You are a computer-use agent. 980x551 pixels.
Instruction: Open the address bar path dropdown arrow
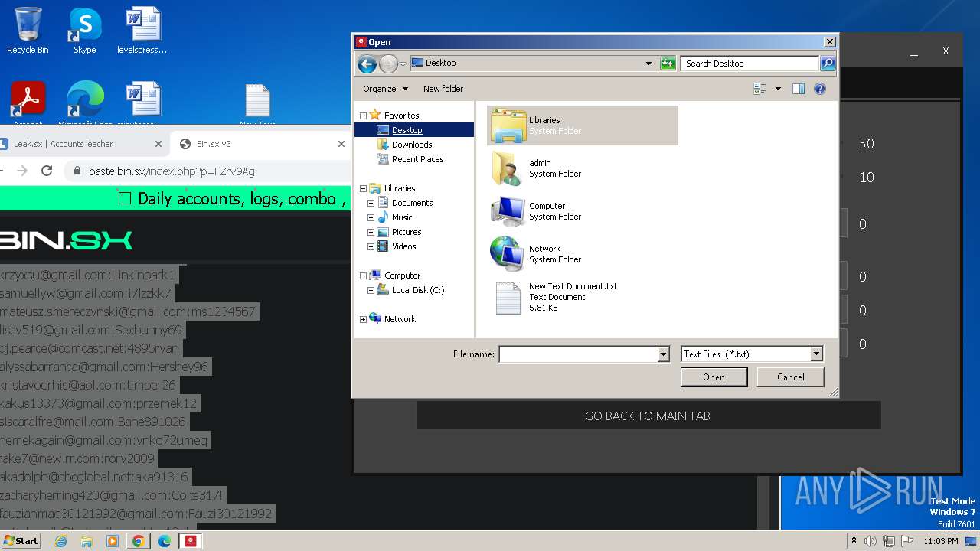(648, 64)
